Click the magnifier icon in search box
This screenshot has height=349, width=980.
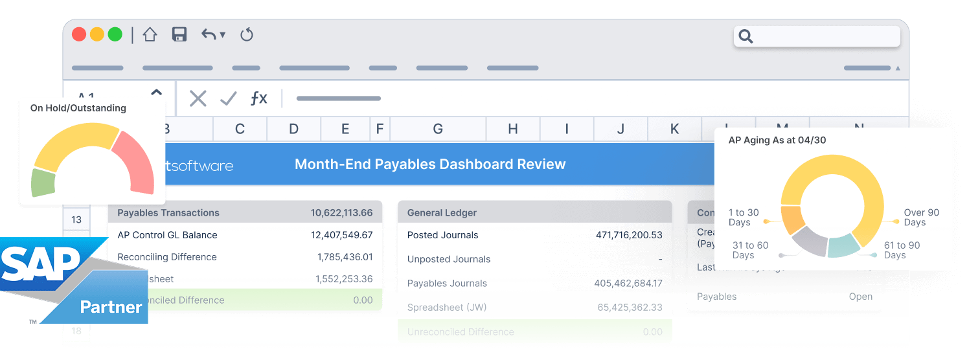click(x=746, y=36)
